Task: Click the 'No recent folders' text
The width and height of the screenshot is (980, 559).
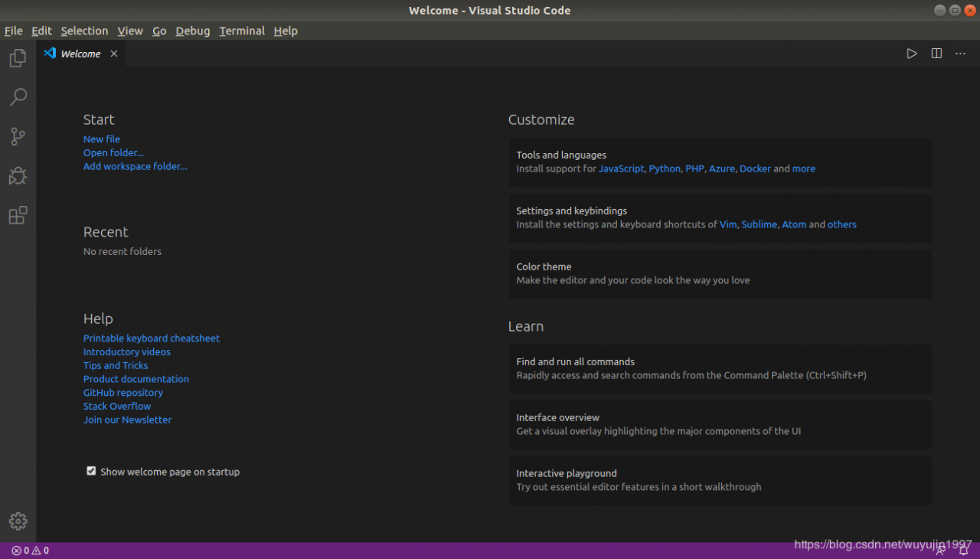Action: (122, 251)
